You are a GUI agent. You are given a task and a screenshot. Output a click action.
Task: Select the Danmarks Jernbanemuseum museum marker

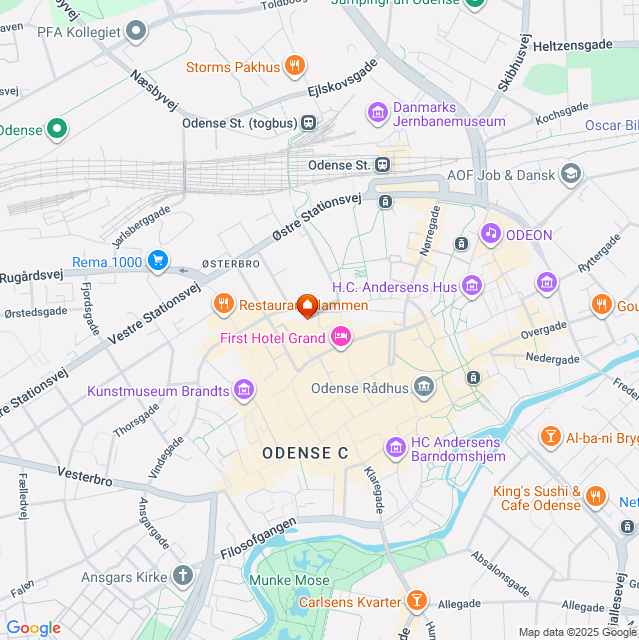point(377,113)
